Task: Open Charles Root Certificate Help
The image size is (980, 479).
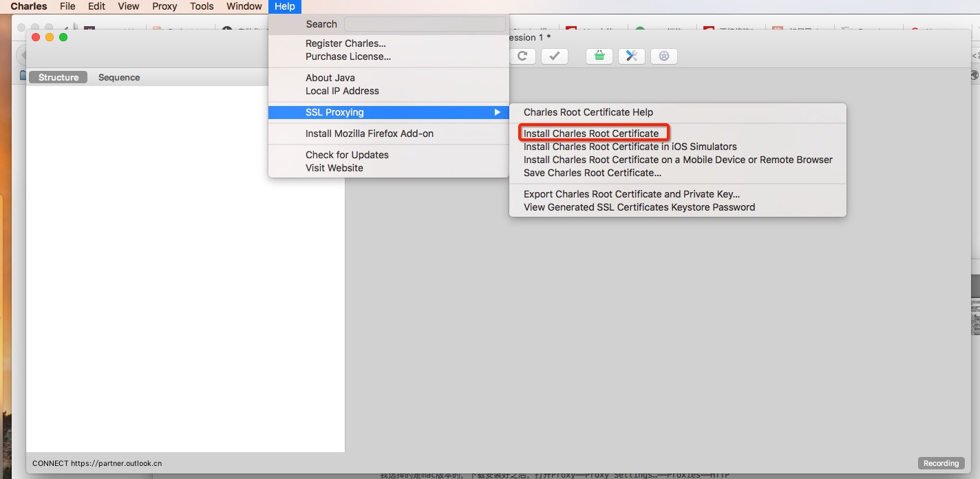Action: click(x=678, y=112)
